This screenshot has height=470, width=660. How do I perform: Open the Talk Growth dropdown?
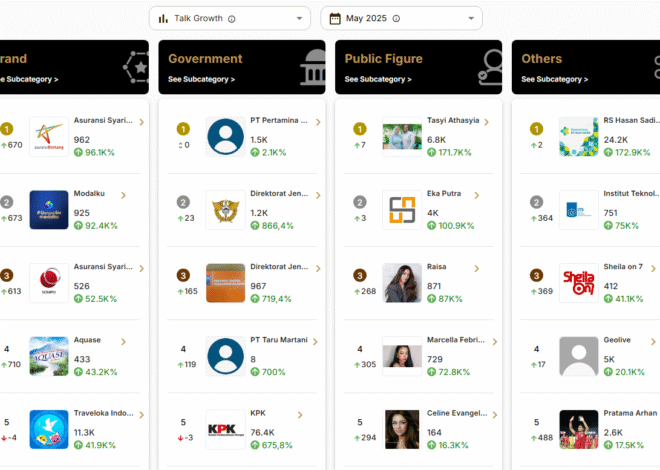230,19
